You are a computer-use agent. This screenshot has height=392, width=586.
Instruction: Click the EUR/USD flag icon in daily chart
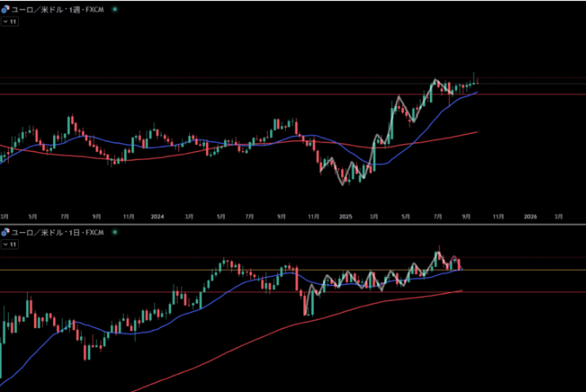tap(5, 233)
